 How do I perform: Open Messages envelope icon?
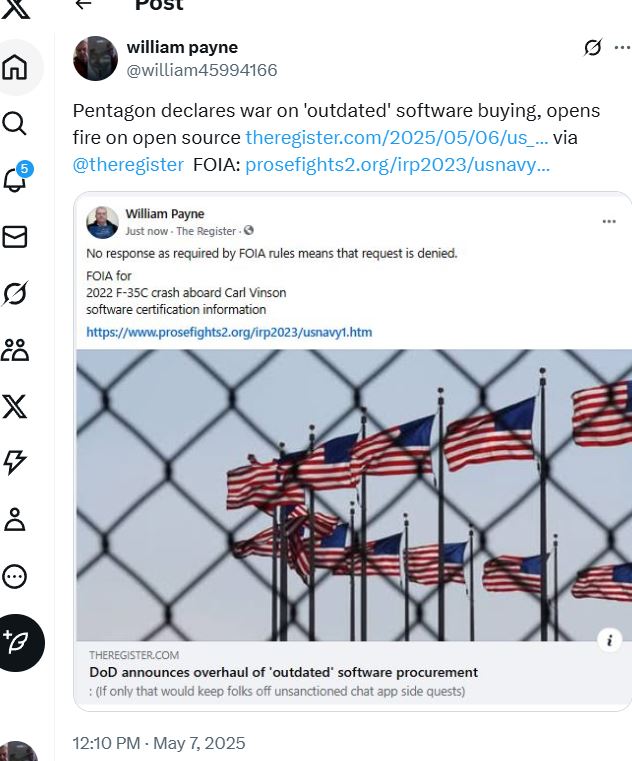tap(15, 237)
